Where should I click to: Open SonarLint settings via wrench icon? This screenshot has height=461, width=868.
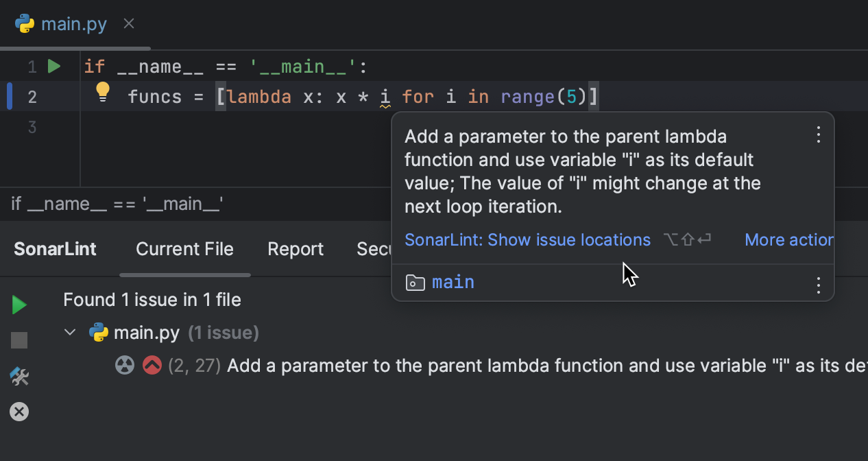[19, 376]
